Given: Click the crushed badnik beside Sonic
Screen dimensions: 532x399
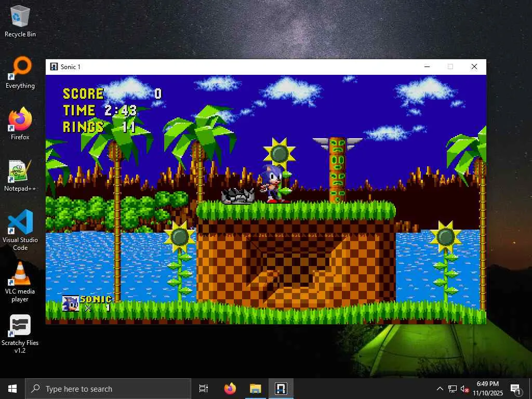Looking at the screenshot, I should click(x=238, y=196).
